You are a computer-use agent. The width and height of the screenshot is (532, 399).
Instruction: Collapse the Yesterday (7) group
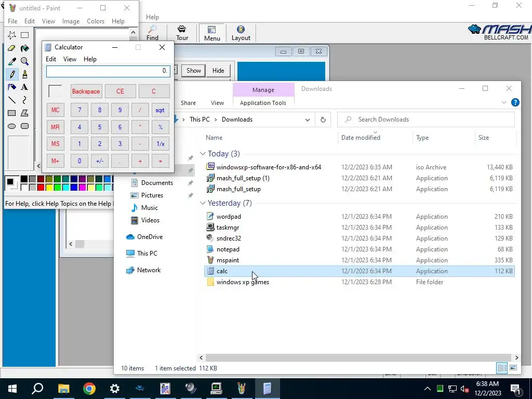click(x=203, y=203)
